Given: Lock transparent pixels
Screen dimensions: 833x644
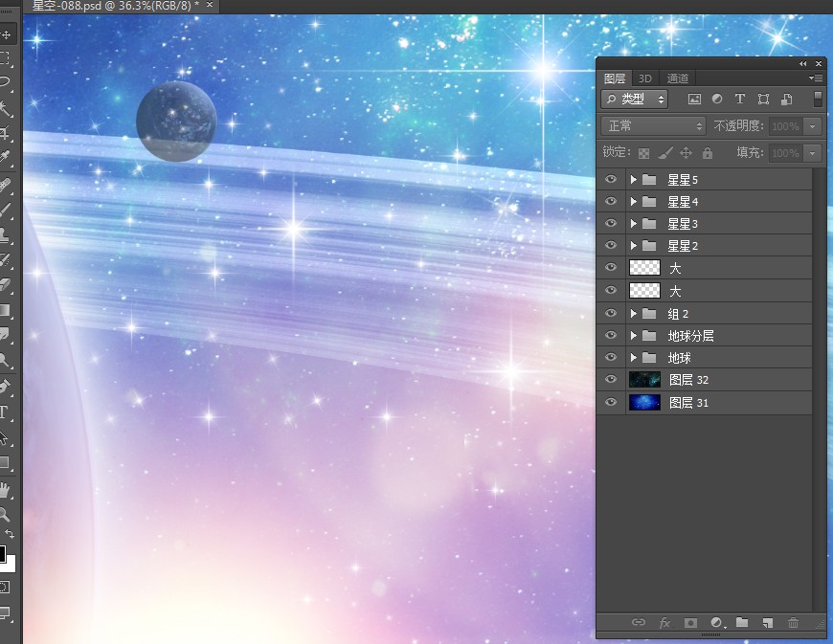Looking at the screenshot, I should click(x=643, y=153).
